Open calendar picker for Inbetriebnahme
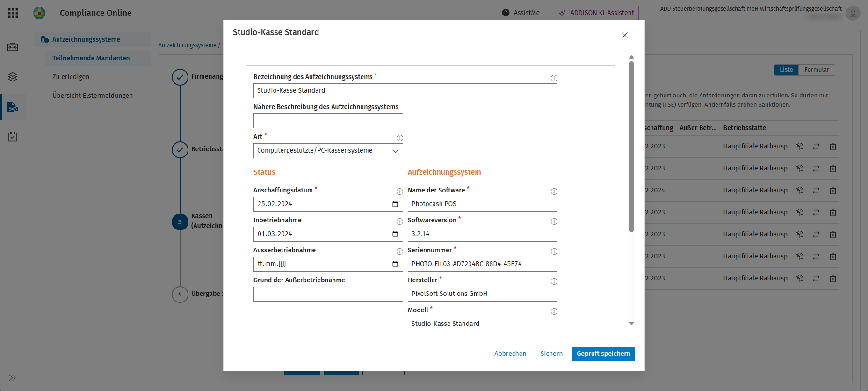Viewport: 868px width, 391px height. [395, 234]
